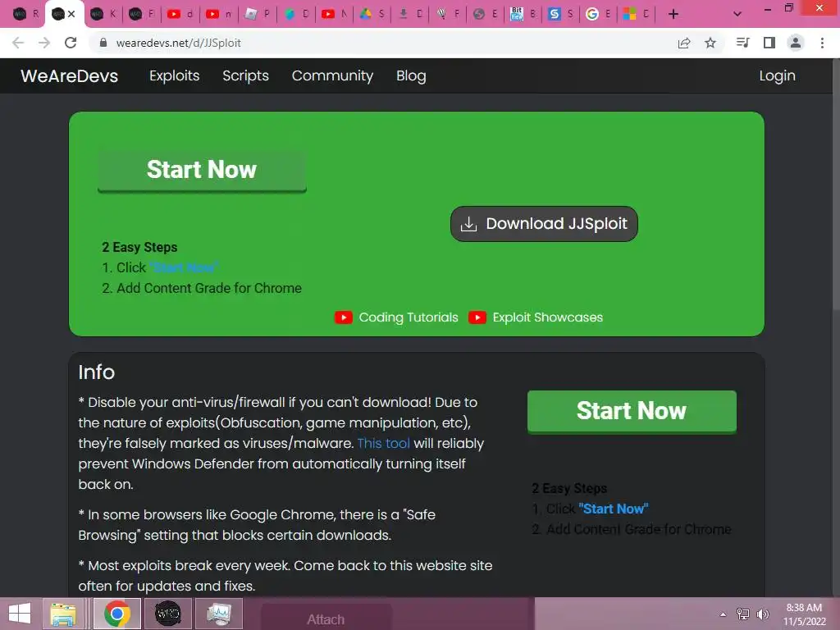
Task: Click the "2 Easy Steps" text in banner
Action: coord(139,247)
